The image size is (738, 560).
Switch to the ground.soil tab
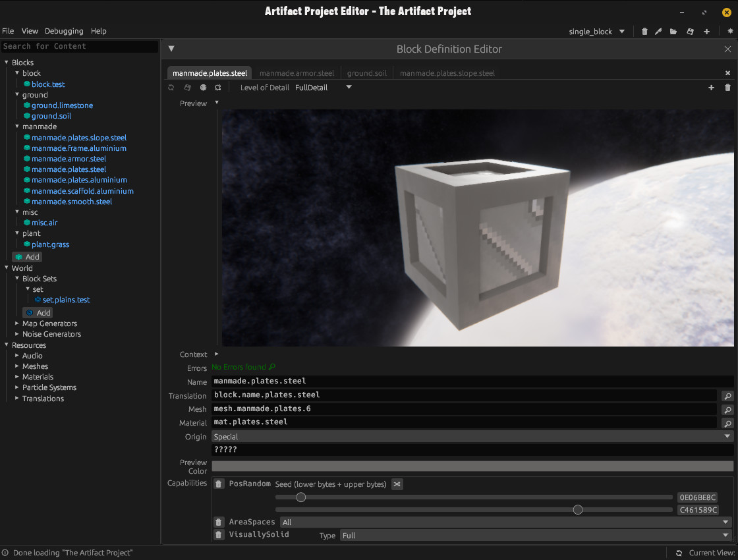tap(366, 73)
